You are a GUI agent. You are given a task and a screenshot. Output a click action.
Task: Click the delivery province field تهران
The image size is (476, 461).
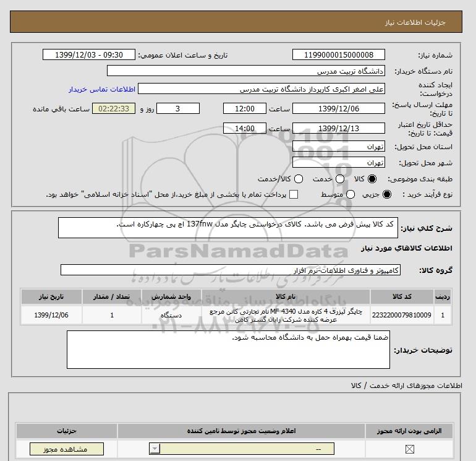click(x=339, y=147)
